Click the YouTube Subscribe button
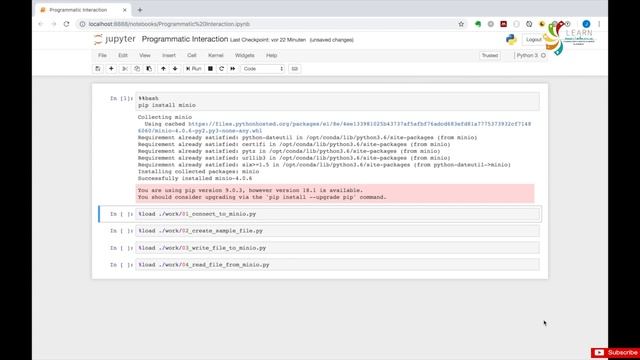Image resolution: width=640 pixels, height=360 pixels. point(616,353)
